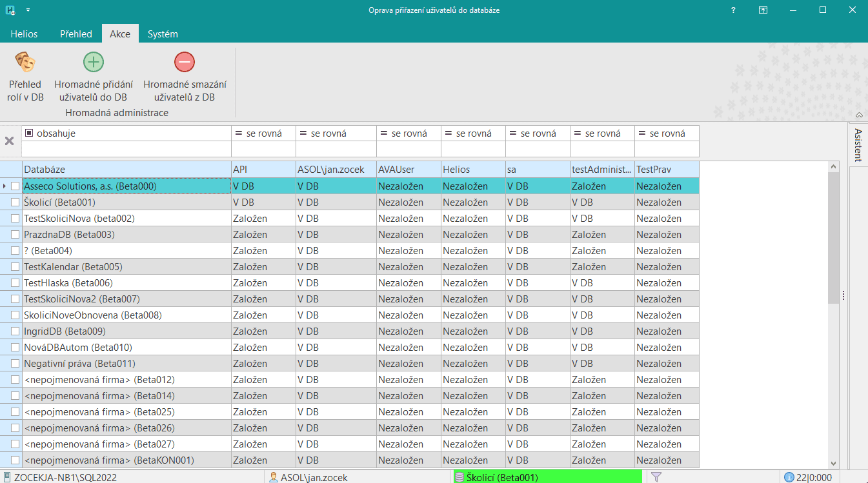Open 'se rovná' operator for TestPrav column

coord(667,133)
